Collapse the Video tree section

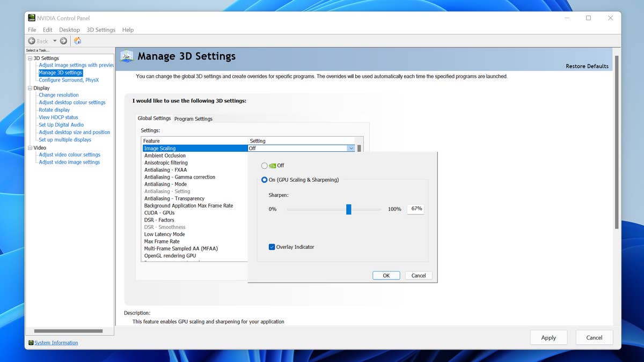pos(30,147)
